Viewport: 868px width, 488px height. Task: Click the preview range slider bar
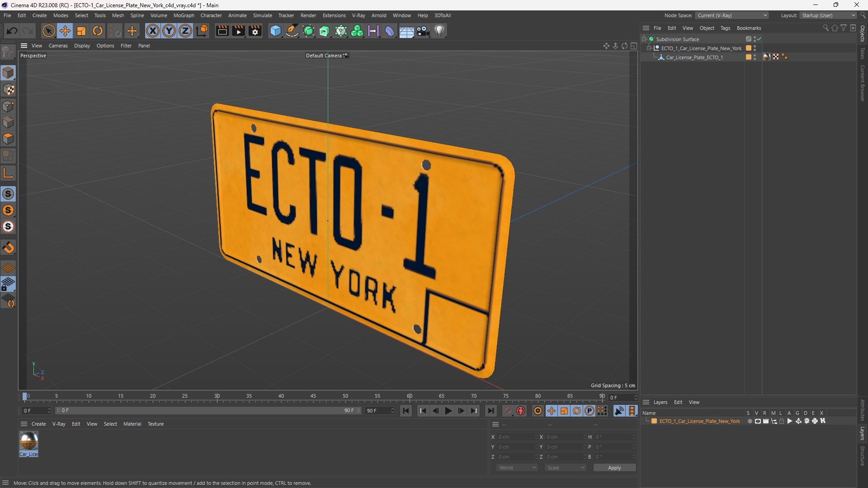208,411
